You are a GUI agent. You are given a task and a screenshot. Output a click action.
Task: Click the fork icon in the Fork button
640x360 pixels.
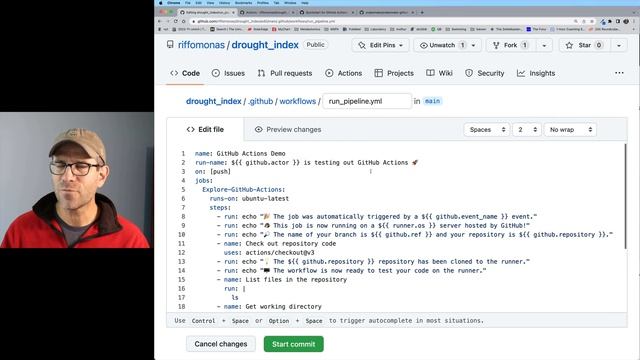[496, 45]
